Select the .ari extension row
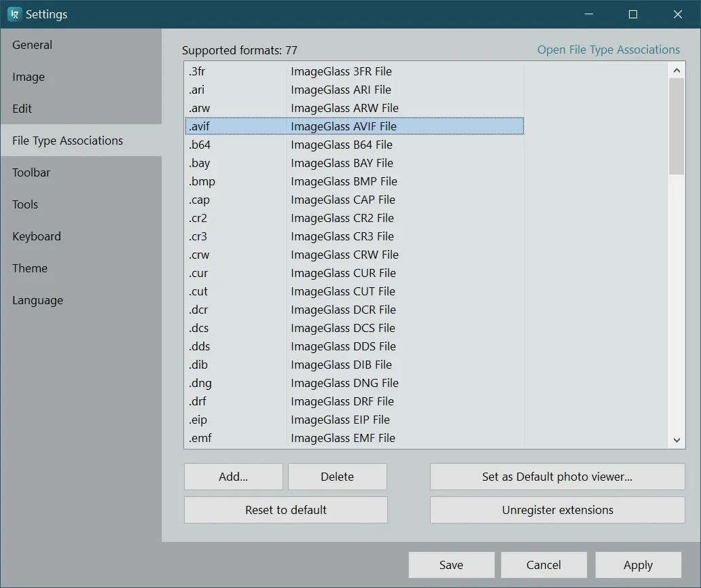The image size is (701, 588). coord(354,90)
